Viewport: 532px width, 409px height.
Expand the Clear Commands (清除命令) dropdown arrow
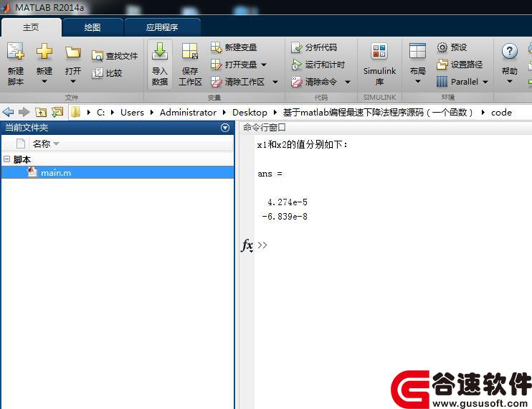pos(348,82)
